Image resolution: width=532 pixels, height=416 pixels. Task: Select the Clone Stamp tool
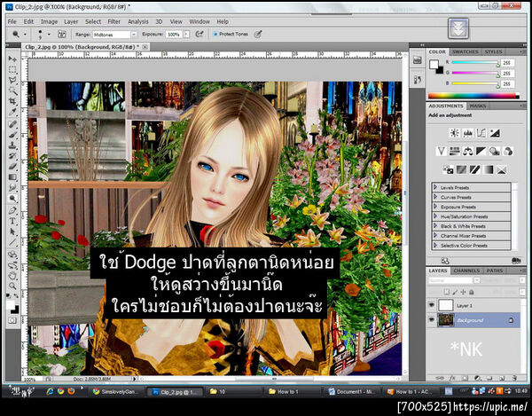pos(12,145)
